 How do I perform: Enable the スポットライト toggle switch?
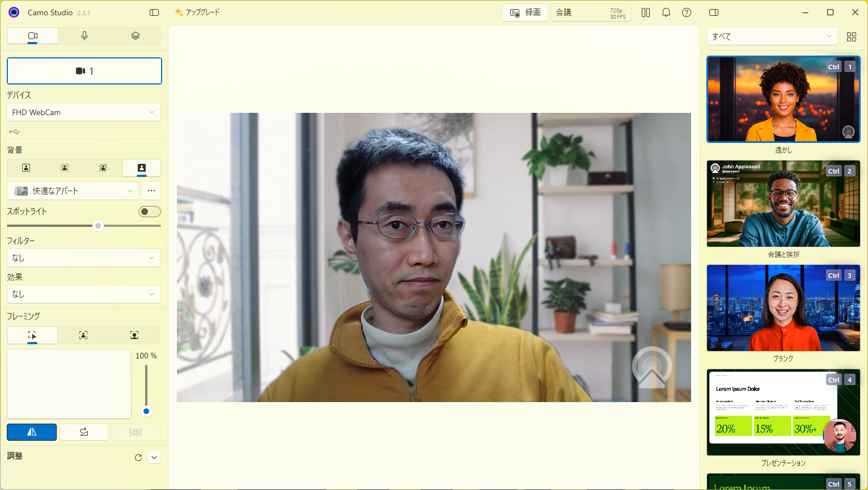(x=149, y=211)
